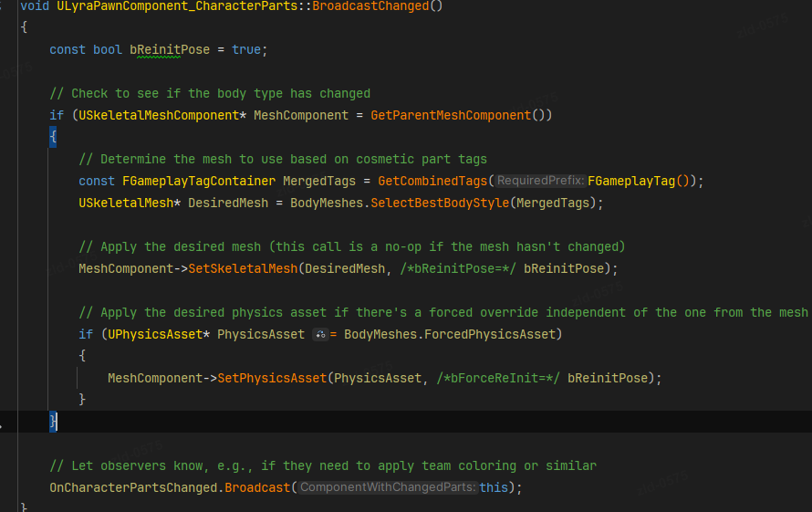Click the FGameplayTag() constructor argument
The width and height of the screenshot is (812, 512).
639,181
